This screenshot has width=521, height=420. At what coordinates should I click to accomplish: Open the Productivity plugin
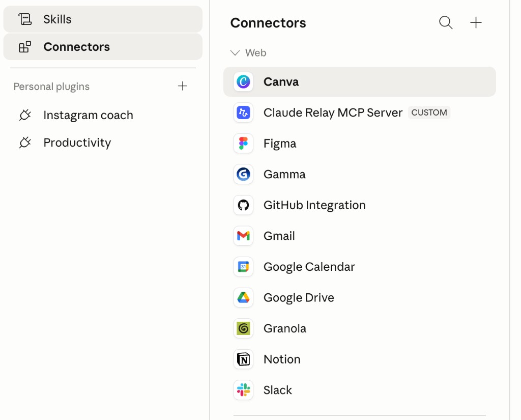click(77, 143)
